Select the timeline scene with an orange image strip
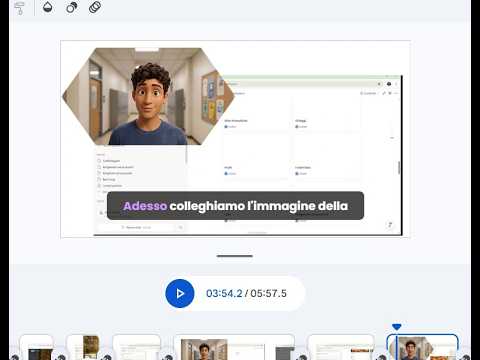Screen dimensions: 480x360 click(341, 347)
